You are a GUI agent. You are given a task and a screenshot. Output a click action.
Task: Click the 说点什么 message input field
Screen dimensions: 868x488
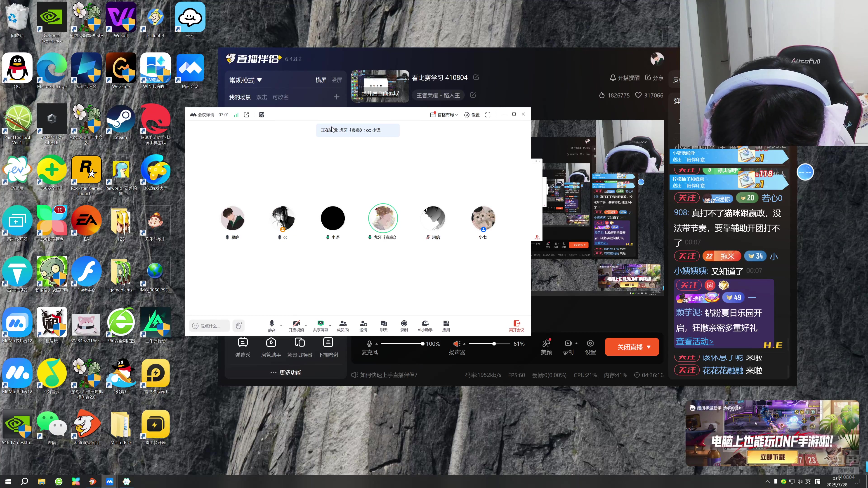(x=209, y=326)
